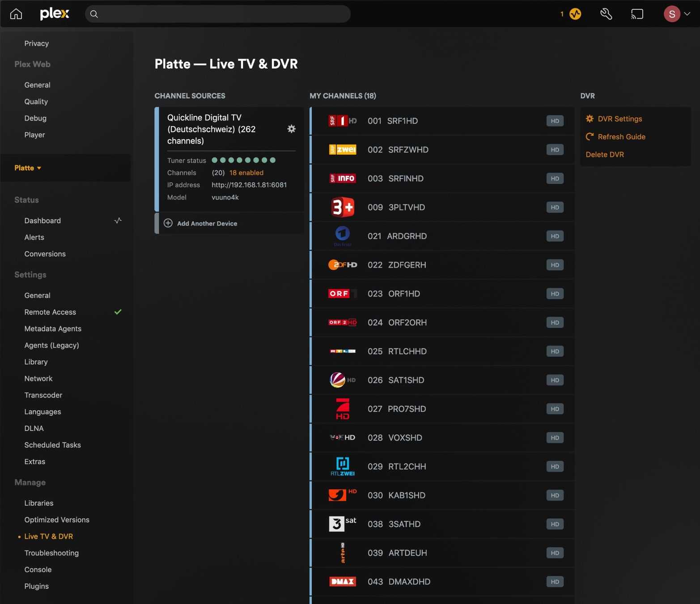Open Plugins in the sidebar
The height and width of the screenshot is (604, 700).
pyautogui.click(x=37, y=586)
